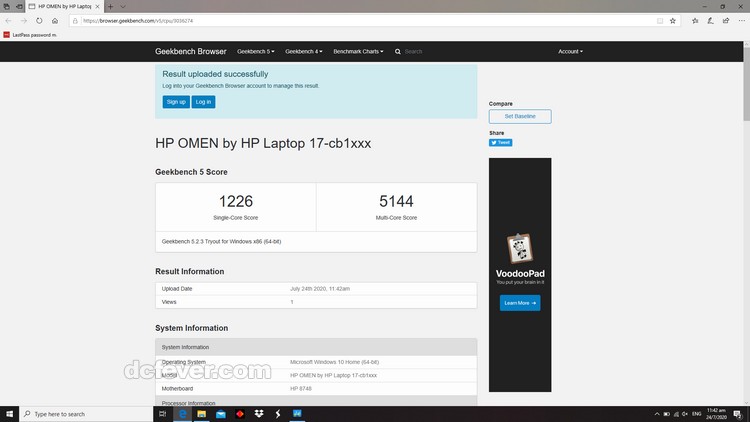The width and height of the screenshot is (750, 422).
Task: Click the Add notes pen icon
Action: pos(710,21)
